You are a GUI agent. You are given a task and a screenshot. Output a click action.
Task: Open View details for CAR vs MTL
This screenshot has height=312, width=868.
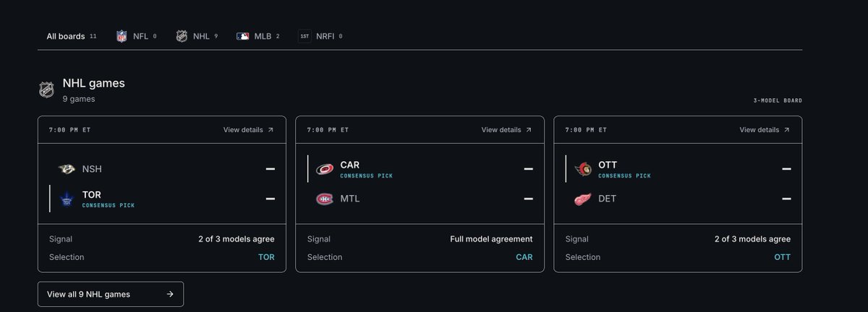click(x=506, y=130)
